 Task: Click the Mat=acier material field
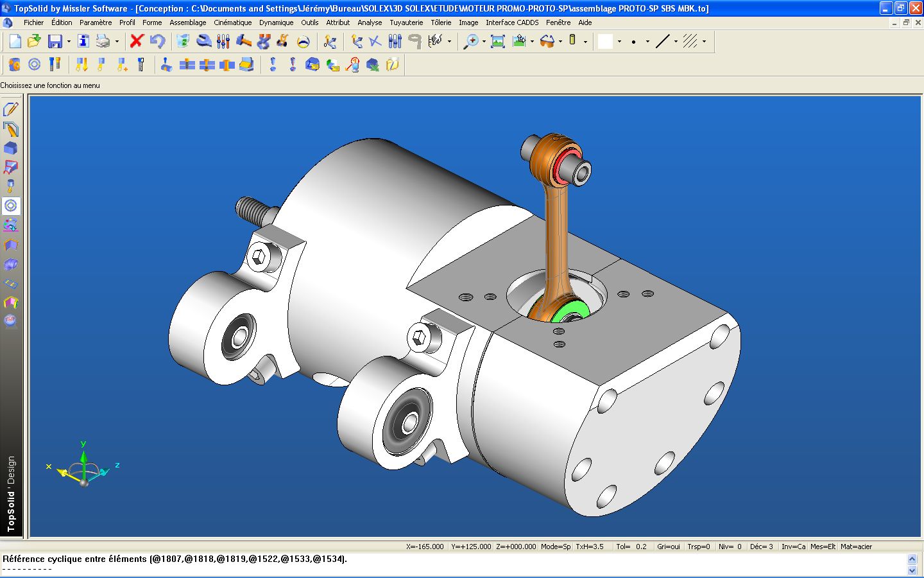click(856, 547)
